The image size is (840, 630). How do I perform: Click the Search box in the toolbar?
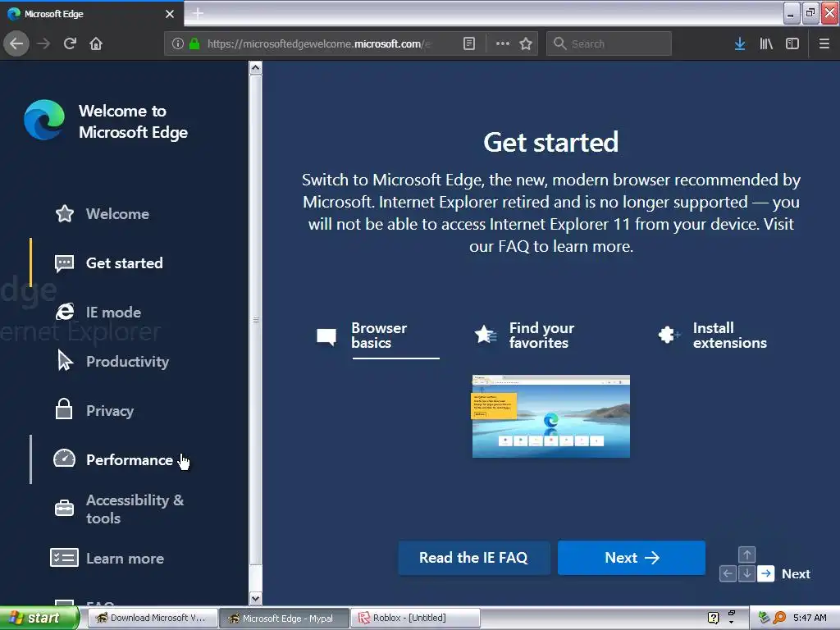coord(609,43)
